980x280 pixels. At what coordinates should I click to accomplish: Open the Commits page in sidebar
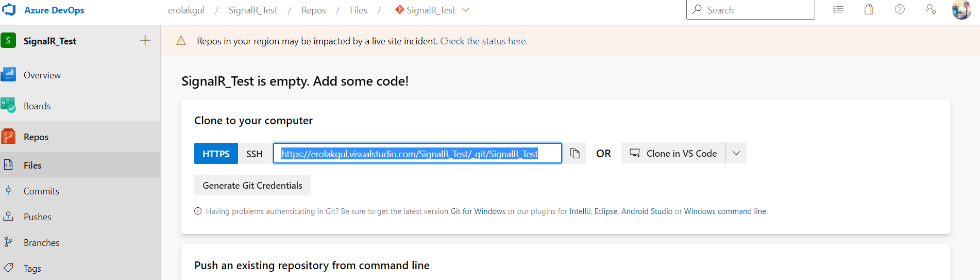pos(41,191)
